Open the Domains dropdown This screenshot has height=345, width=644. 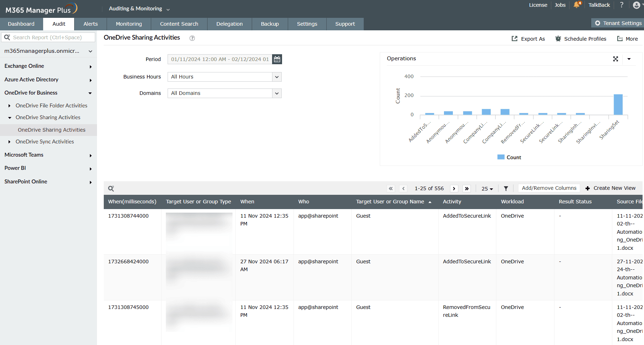[x=225, y=93]
